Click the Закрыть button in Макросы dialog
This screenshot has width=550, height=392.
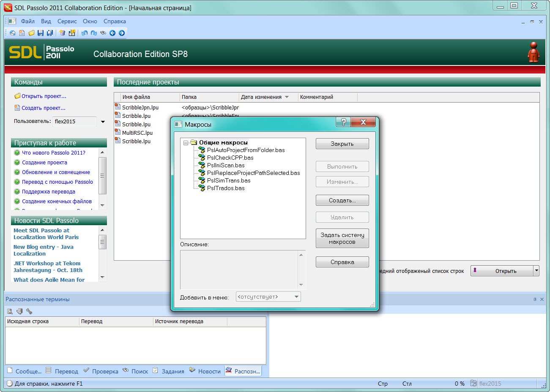coord(342,144)
